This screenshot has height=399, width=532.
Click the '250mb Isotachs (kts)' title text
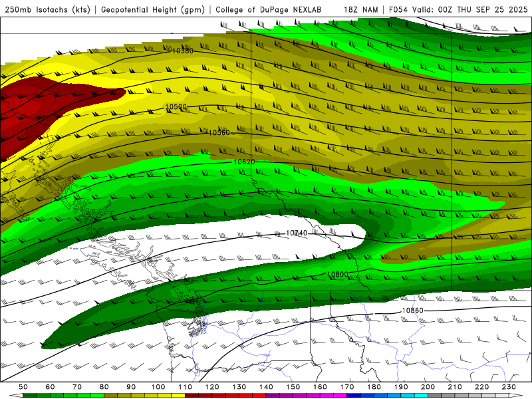click(x=47, y=10)
